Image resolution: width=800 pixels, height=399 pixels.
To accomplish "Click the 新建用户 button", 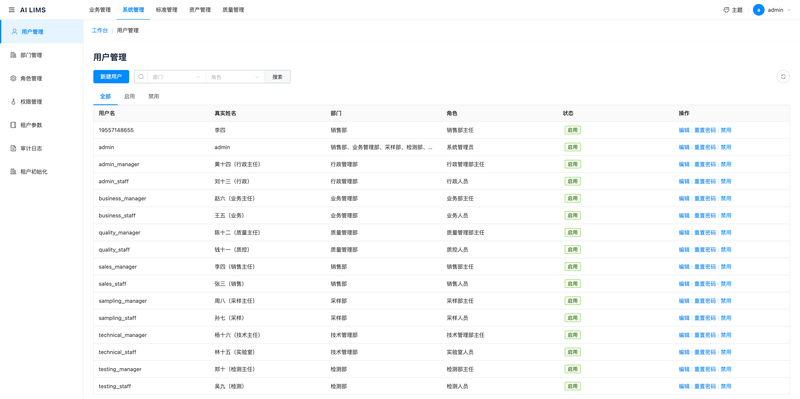I will click(111, 77).
